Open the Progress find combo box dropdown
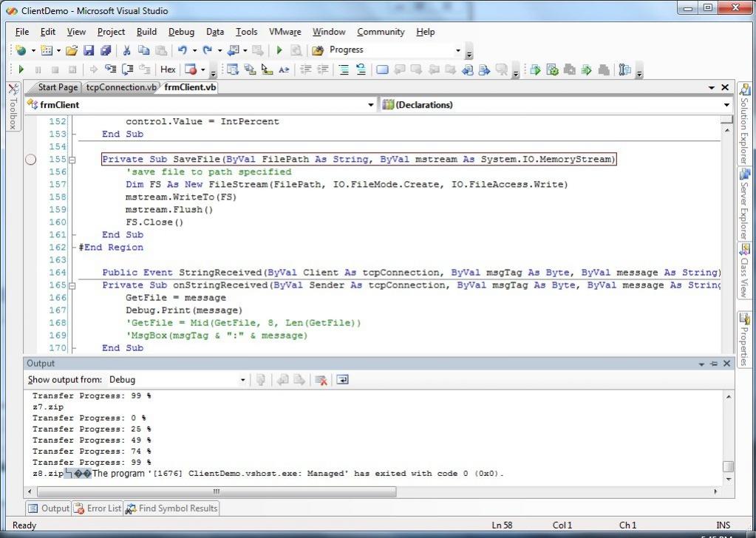The width and height of the screenshot is (756, 538). [x=458, y=50]
